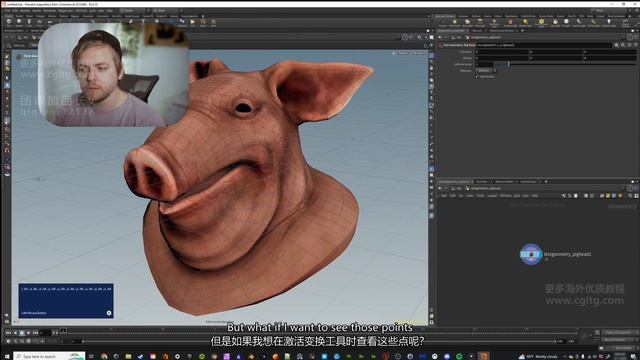The image size is (640, 360).
Task: Add a Portal Light
Action: 594,23
